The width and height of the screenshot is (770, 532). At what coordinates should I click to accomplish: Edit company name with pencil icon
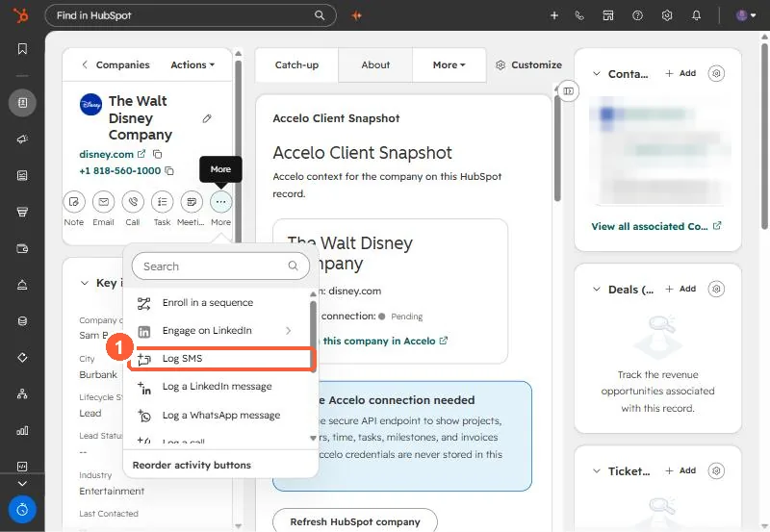tap(207, 118)
